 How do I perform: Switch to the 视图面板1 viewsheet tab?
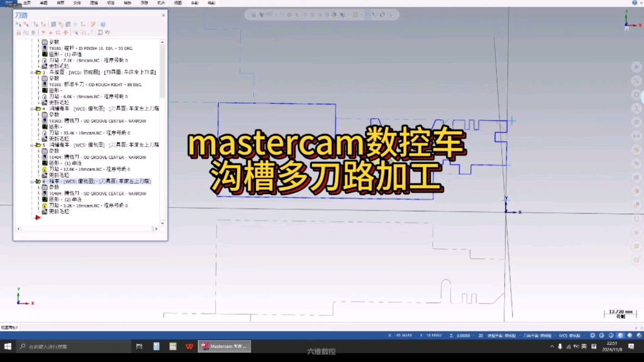pos(9,327)
